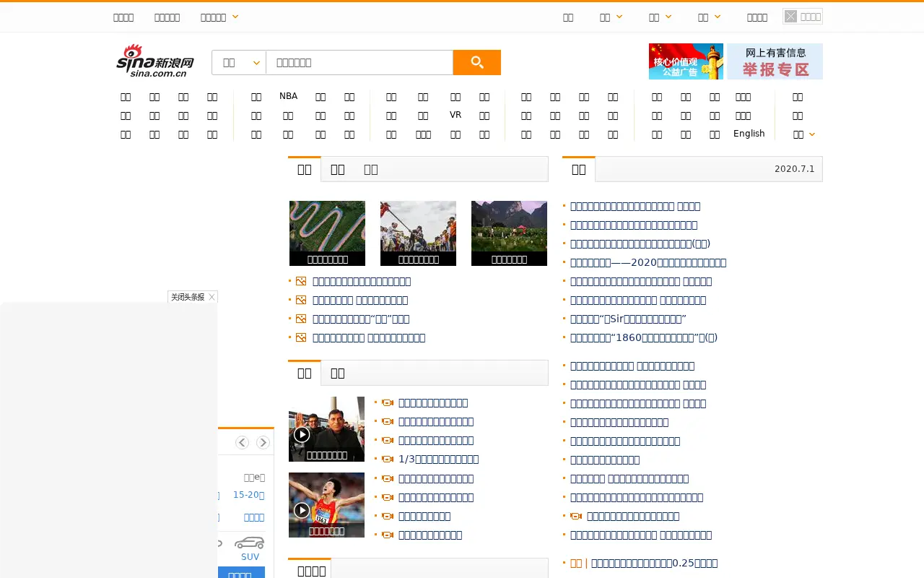924x578 pixels.
Task: Open the headline ending with '0.25'
Action: coord(654,564)
